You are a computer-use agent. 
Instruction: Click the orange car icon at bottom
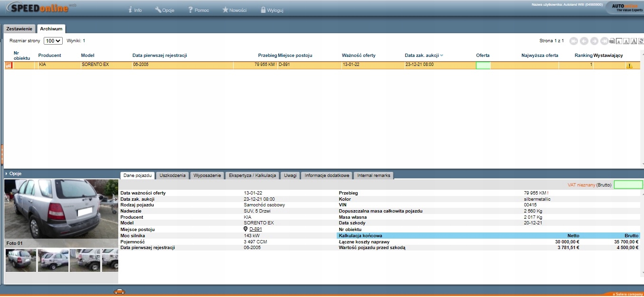click(119, 291)
